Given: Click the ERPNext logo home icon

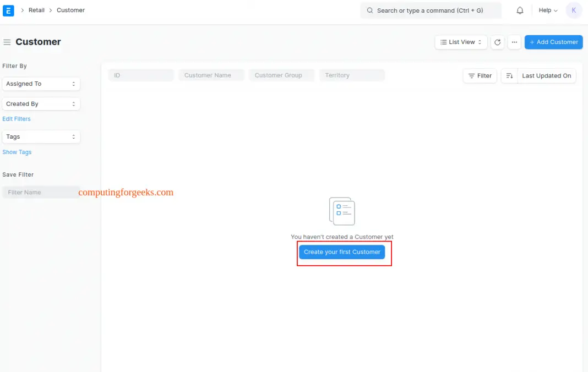Looking at the screenshot, I should pos(8,10).
